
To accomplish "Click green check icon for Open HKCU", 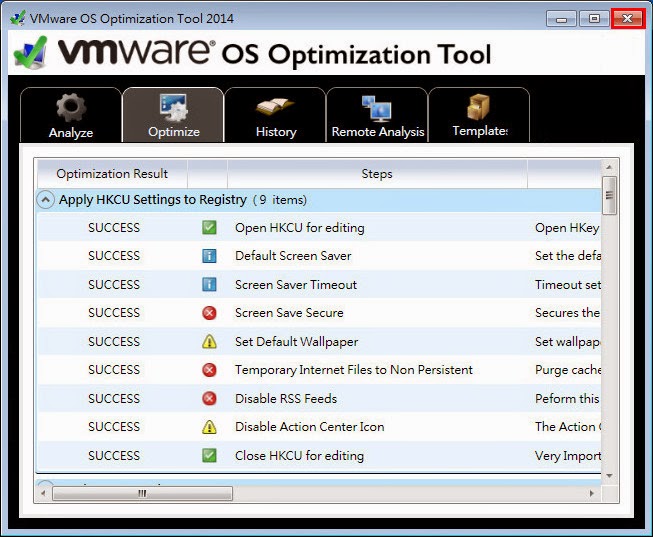I will tap(209, 227).
